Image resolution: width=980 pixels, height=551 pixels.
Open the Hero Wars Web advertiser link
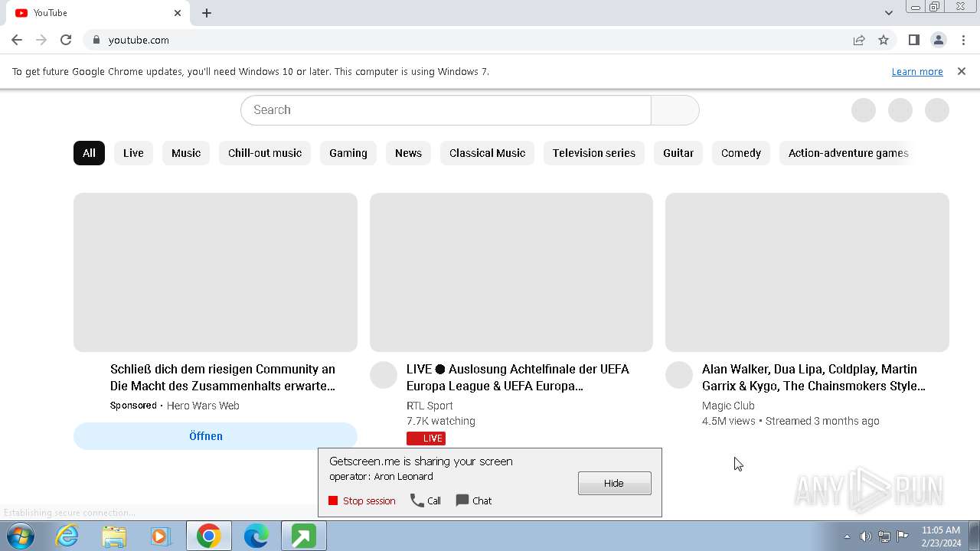click(x=203, y=406)
